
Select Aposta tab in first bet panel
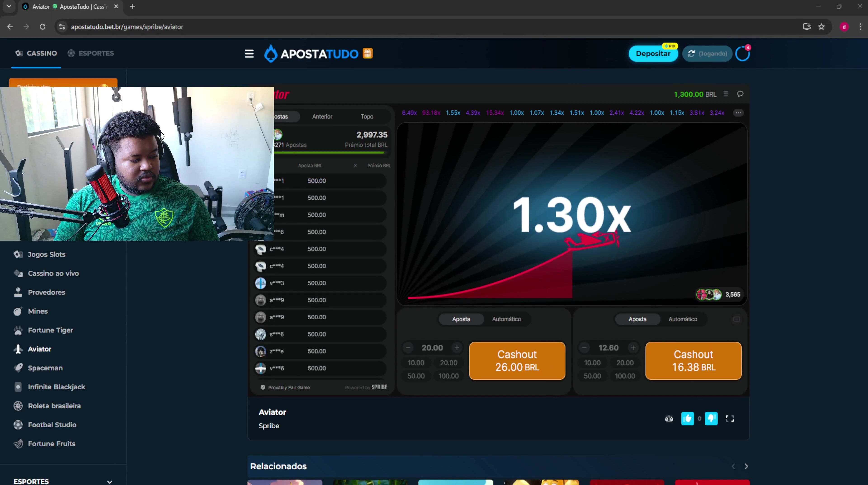tap(461, 319)
